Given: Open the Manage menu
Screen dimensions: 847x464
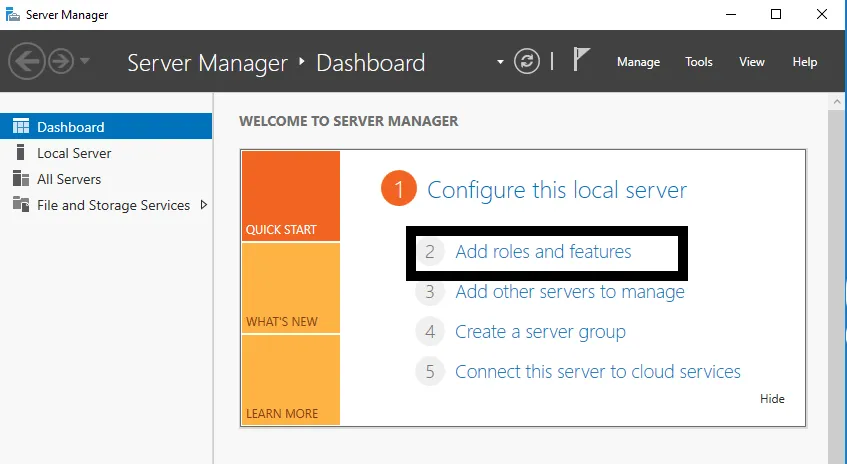Looking at the screenshot, I should click(638, 62).
